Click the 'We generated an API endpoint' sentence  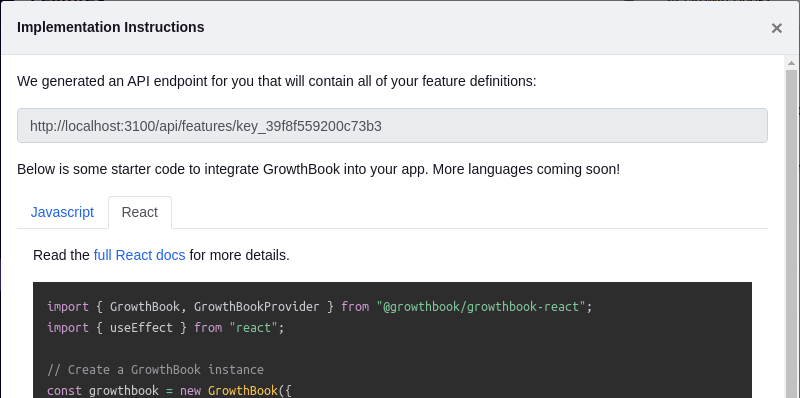(x=277, y=82)
